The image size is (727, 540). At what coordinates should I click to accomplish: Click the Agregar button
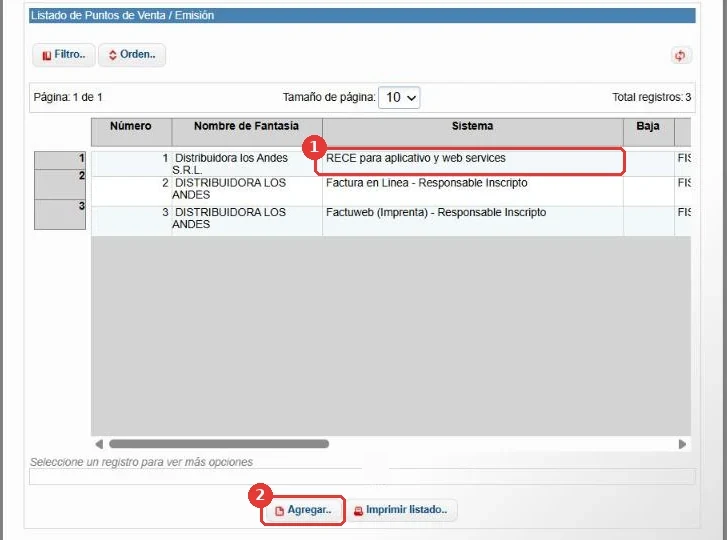(303, 510)
